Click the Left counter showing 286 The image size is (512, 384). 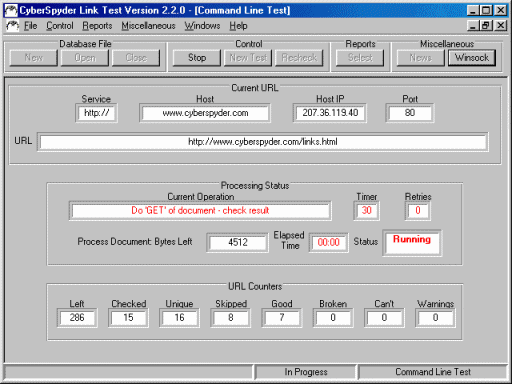[x=77, y=318]
